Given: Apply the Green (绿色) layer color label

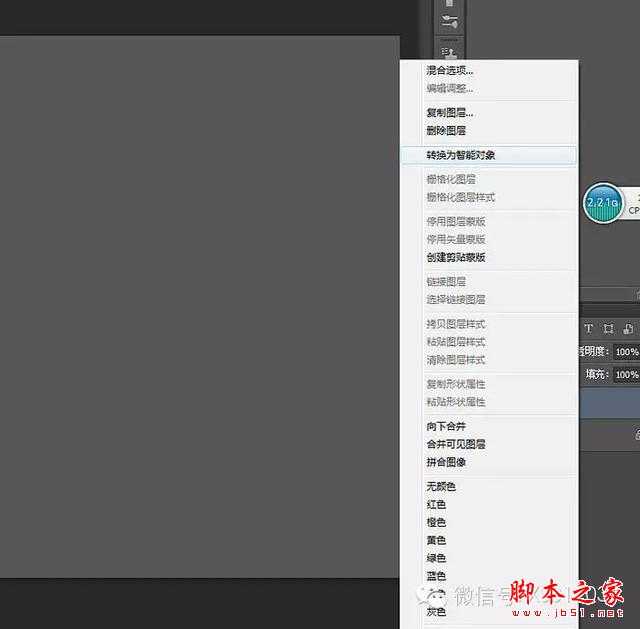Looking at the screenshot, I should (x=436, y=558).
